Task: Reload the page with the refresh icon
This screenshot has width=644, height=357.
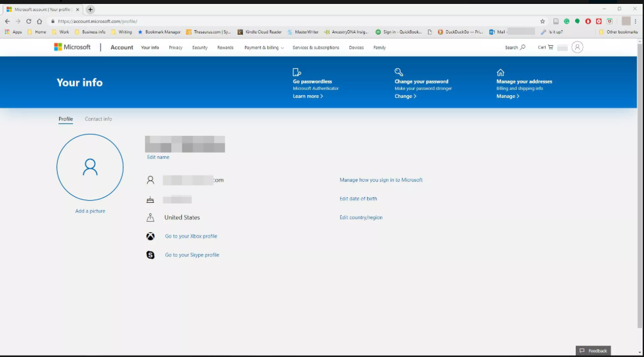Action: click(29, 22)
